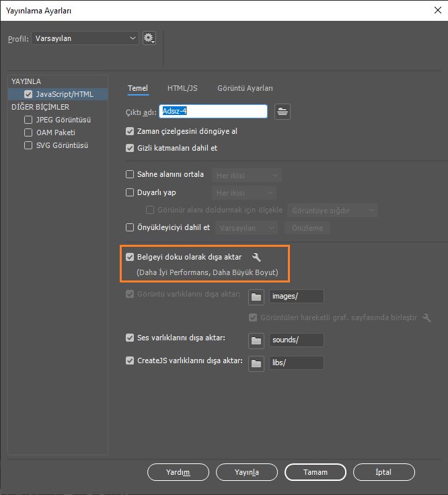The width and height of the screenshot is (448, 495).
Task: Open texture export settings wrench icon
Action: (256, 258)
